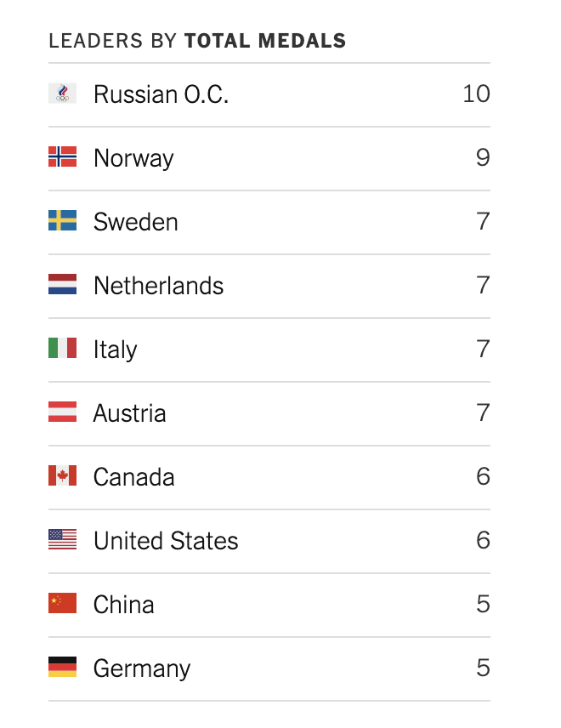Select Netherlands in the medal list
The image size is (561, 728).
(158, 286)
